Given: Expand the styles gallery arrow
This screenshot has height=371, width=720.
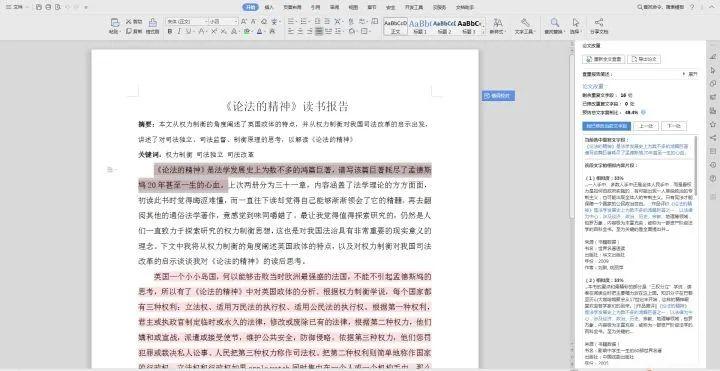Looking at the screenshot, I should point(485,31).
